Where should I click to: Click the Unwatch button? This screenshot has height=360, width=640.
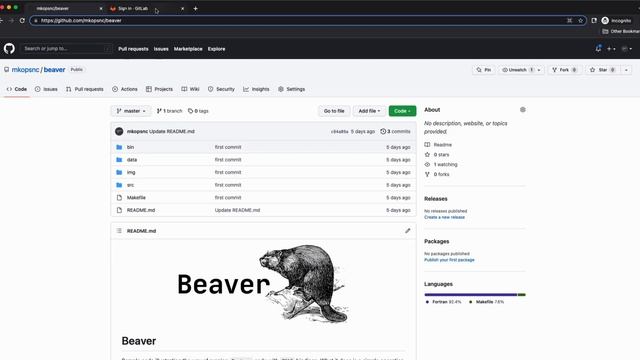tap(517, 70)
